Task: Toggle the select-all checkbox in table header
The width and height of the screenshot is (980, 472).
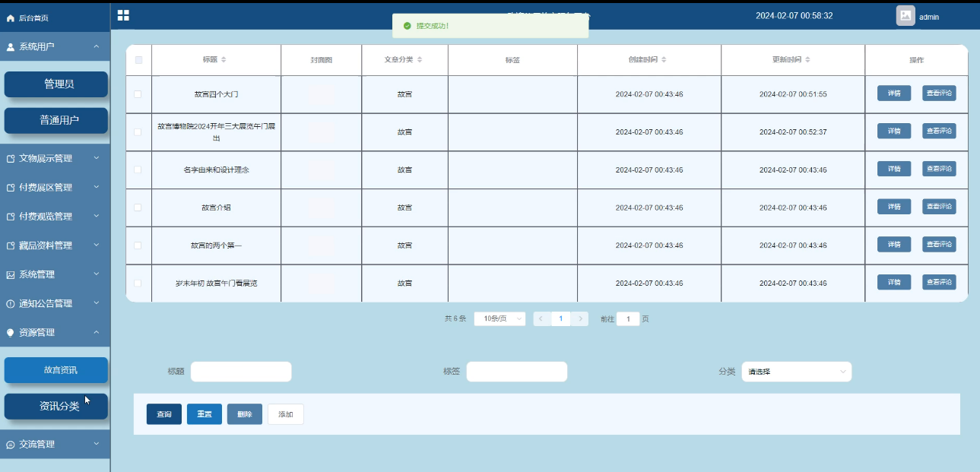Action: click(138, 60)
